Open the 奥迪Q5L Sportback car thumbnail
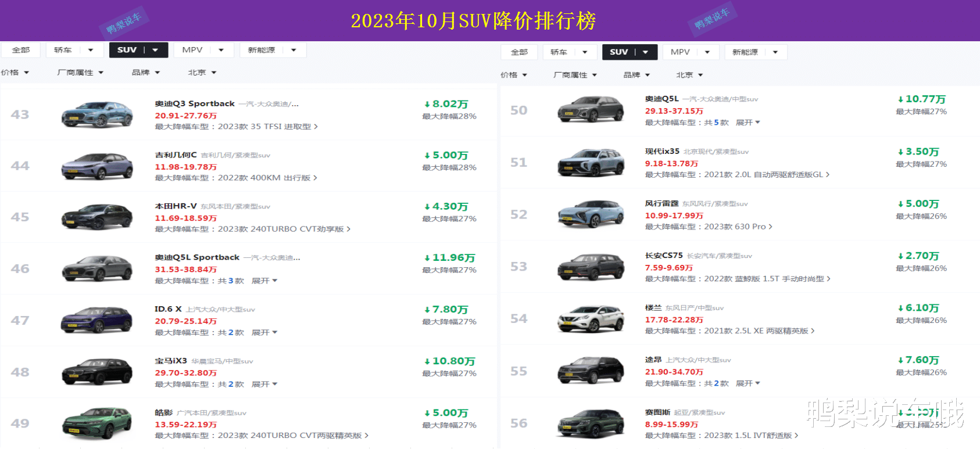The width and height of the screenshot is (980, 449). [x=97, y=269]
